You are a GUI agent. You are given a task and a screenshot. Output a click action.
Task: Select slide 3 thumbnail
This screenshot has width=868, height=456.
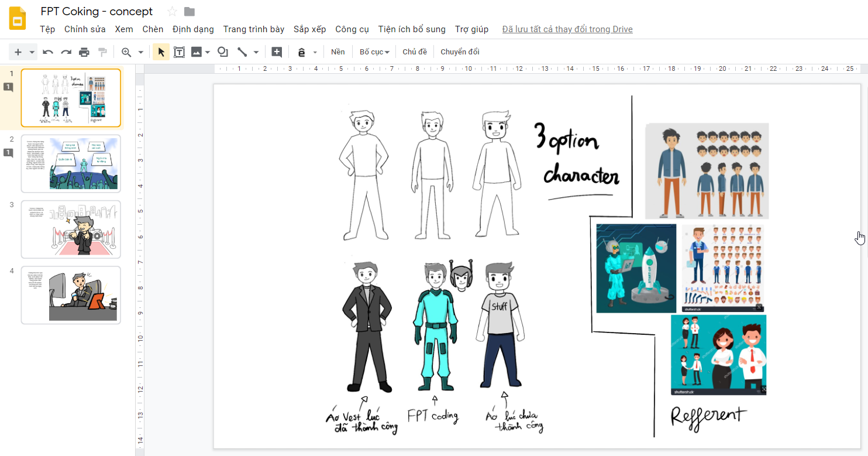coord(71,229)
